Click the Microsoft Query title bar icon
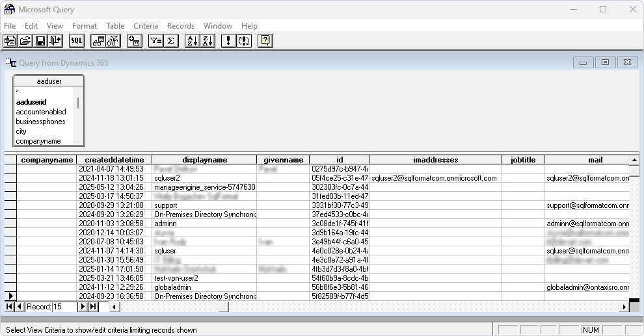Viewport: 644px width, 336px height. [10, 9]
